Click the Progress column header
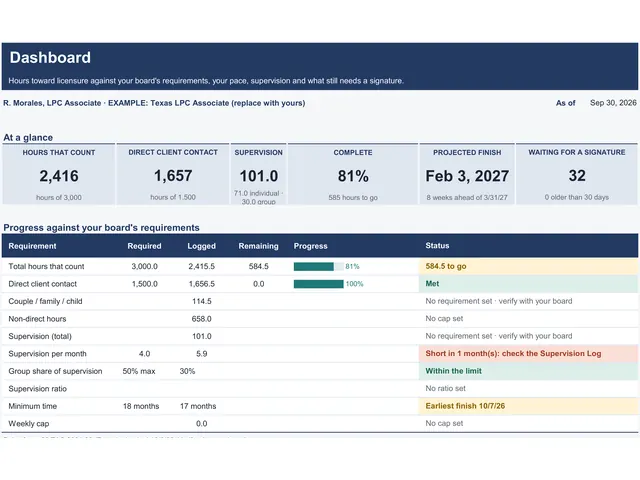The width and height of the screenshot is (640, 480). point(311,246)
